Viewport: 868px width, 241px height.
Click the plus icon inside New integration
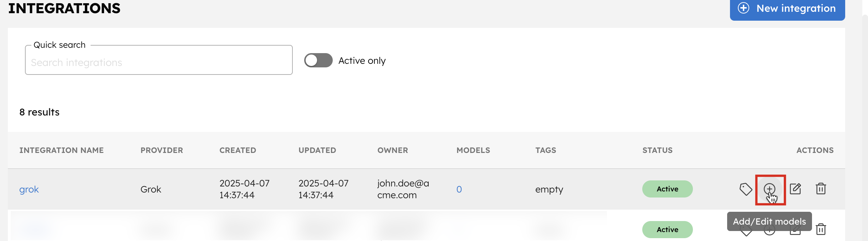[744, 8]
